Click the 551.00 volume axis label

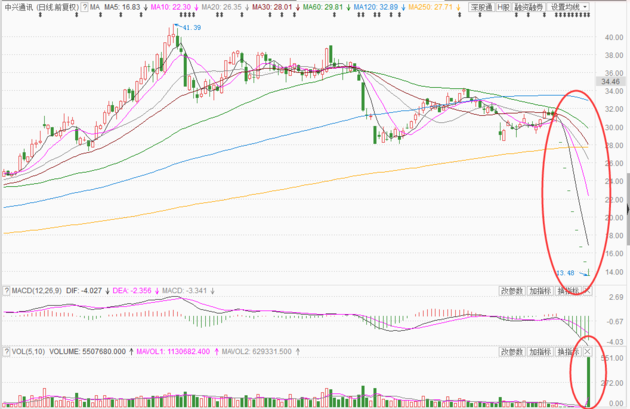(x=612, y=358)
